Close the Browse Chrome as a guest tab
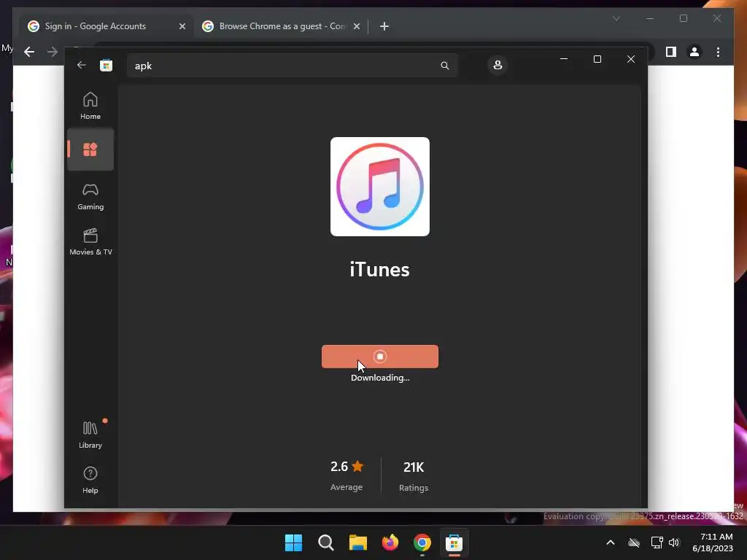This screenshot has width=747, height=560. pyautogui.click(x=356, y=26)
